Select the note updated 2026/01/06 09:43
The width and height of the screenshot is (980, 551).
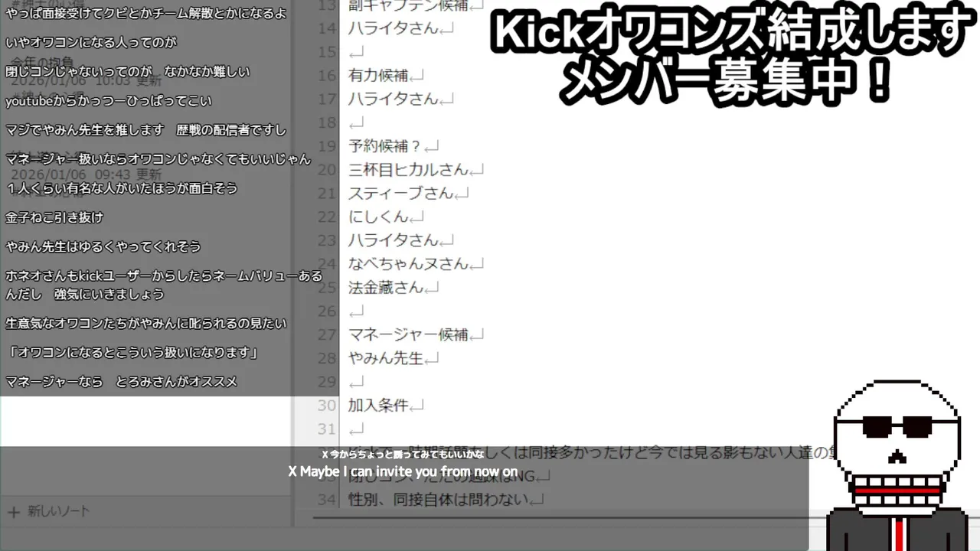[x=86, y=174]
